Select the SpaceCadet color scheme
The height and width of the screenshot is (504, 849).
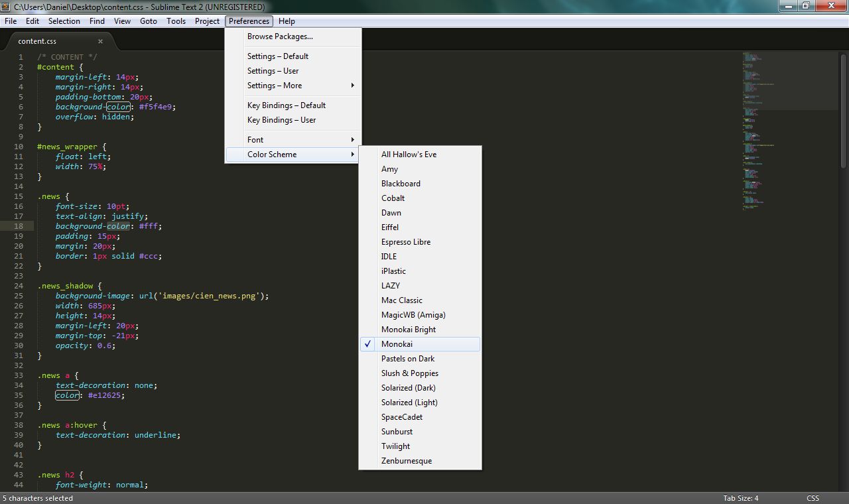[x=420, y=417]
